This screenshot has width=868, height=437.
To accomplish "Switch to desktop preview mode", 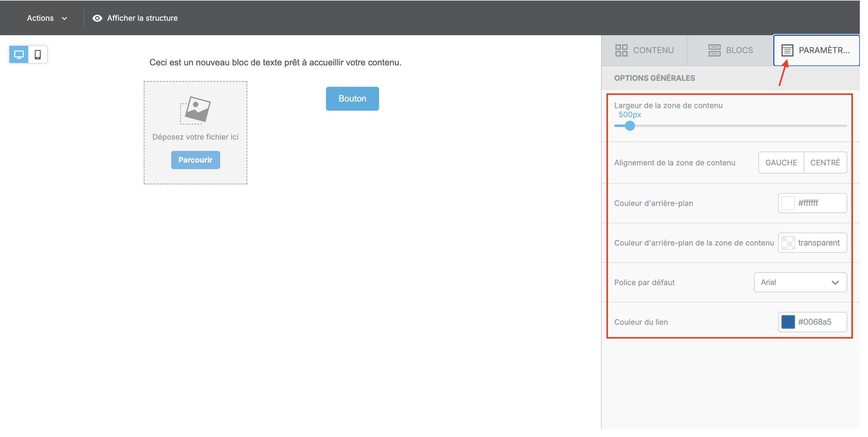I will click(x=19, y=55).
